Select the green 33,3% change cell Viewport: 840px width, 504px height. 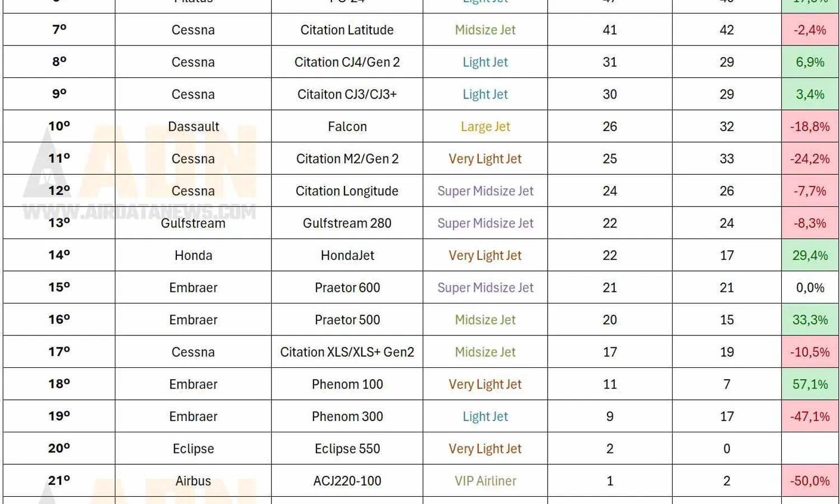810,320
